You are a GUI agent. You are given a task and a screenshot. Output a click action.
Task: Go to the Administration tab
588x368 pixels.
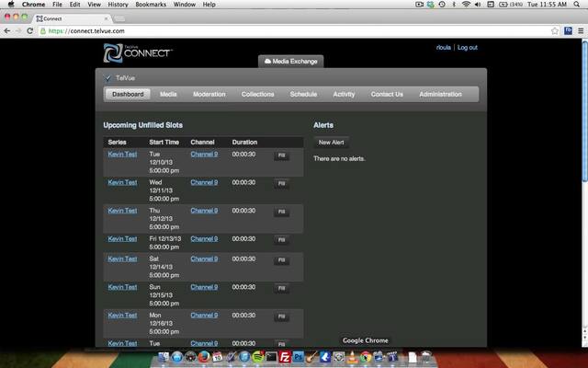click(440, 94)
